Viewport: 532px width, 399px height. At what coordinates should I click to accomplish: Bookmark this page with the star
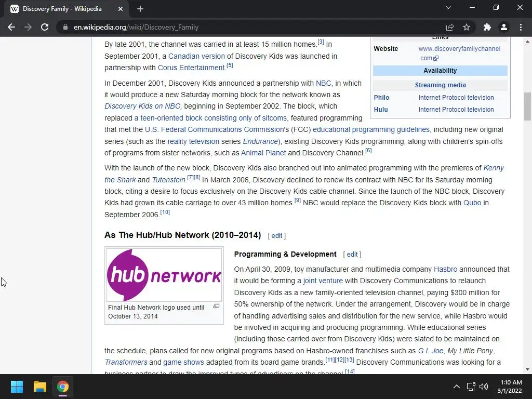point(467,27)
